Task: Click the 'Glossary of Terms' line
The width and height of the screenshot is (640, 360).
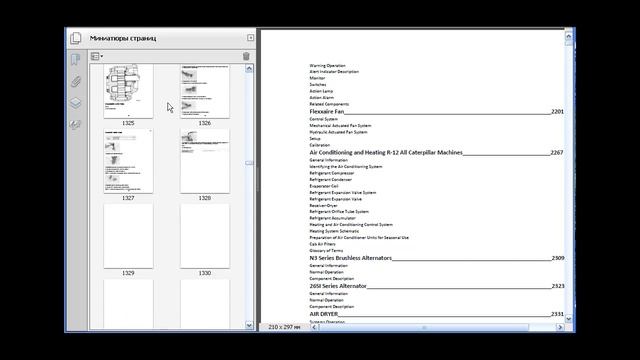Action: tap(326, 251)
